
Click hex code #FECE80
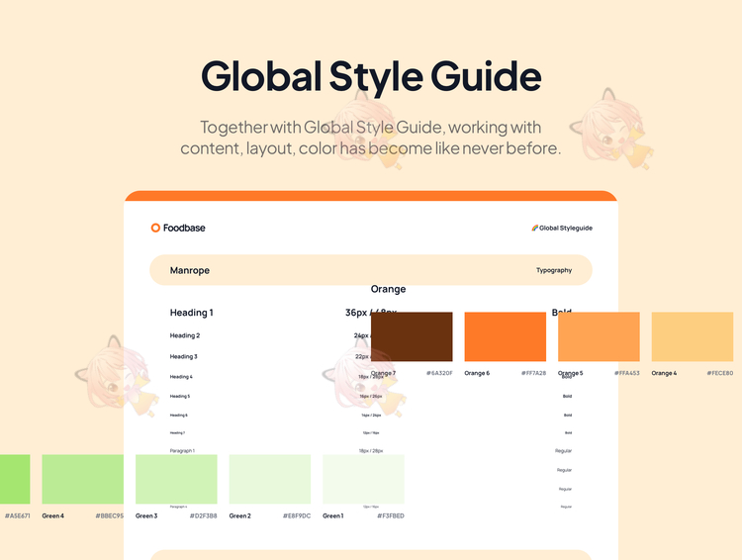click(720, 373)
